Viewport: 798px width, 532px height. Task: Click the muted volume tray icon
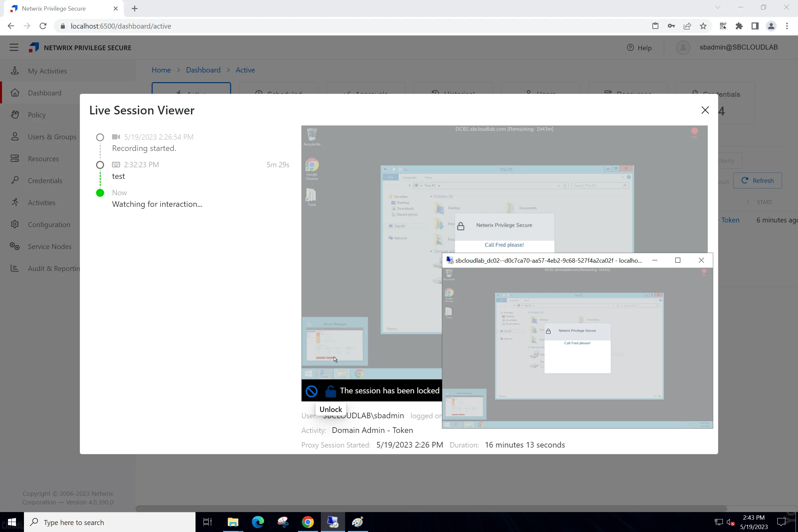coord(730,522)
